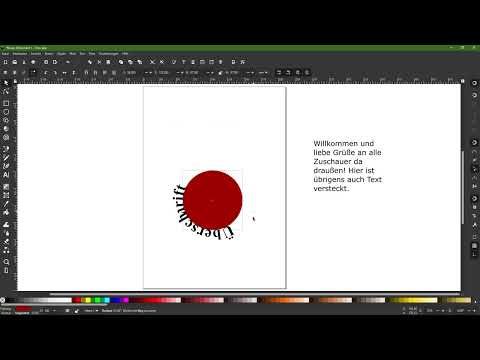Select the Selector arrow tool
Viewport: 480px width, 360px height.
[x=6, y=82]
